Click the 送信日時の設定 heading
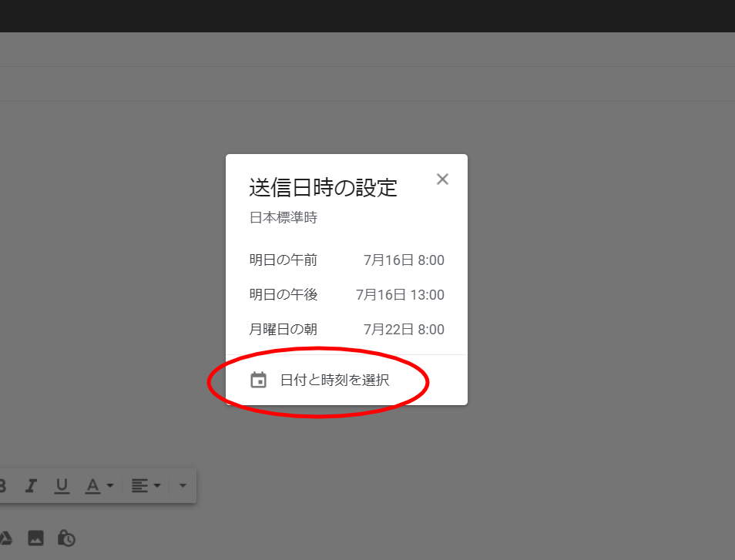735x560 pixels. click(x=323, y=187)
